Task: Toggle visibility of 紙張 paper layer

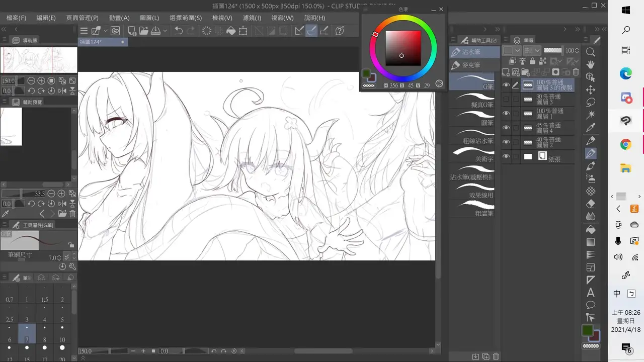Action: pos(506,156)
